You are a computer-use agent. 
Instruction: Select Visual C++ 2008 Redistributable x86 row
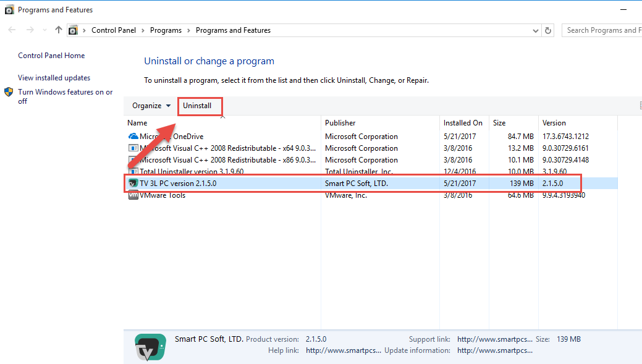371,160
